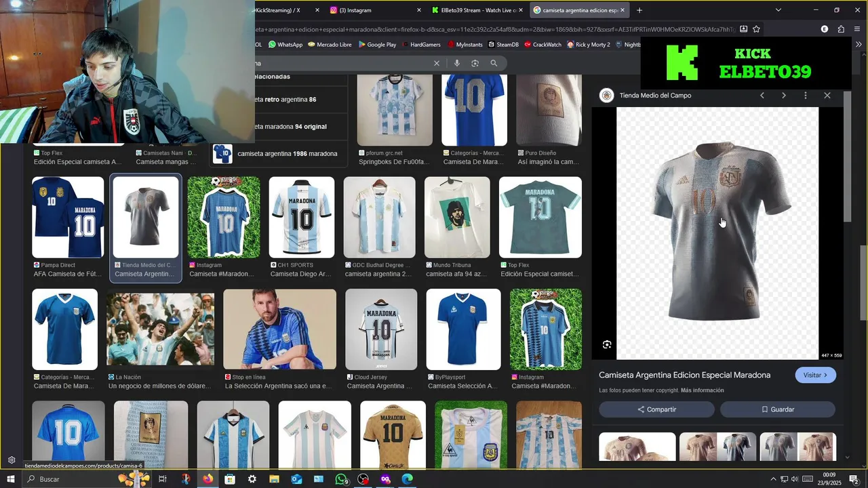Go to previous image in preview panel
The width and height of the screenshot is (868, 488).
tap(762, 96)
